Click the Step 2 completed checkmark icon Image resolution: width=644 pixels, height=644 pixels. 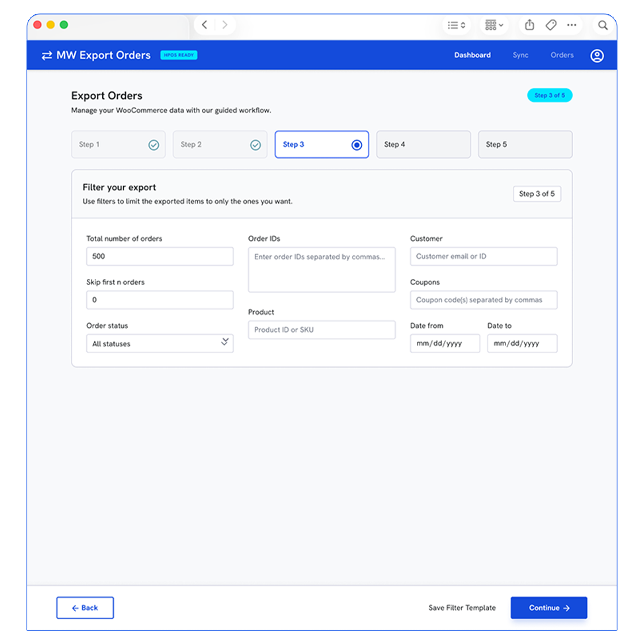point(255,145)
